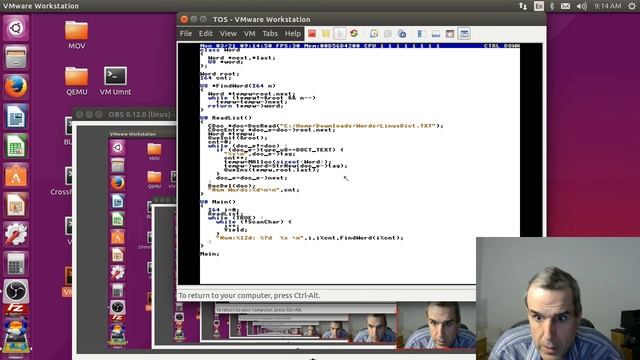Click the Power On play toolbar icon
Image resolution: width=640 pixels, height=360 pixels.
pos(340,33)
